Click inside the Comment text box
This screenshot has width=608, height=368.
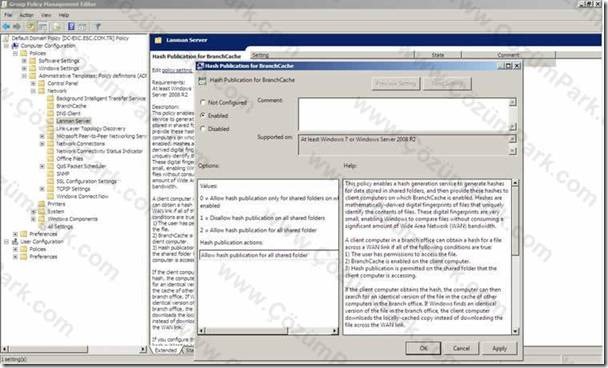coord(404,114)
